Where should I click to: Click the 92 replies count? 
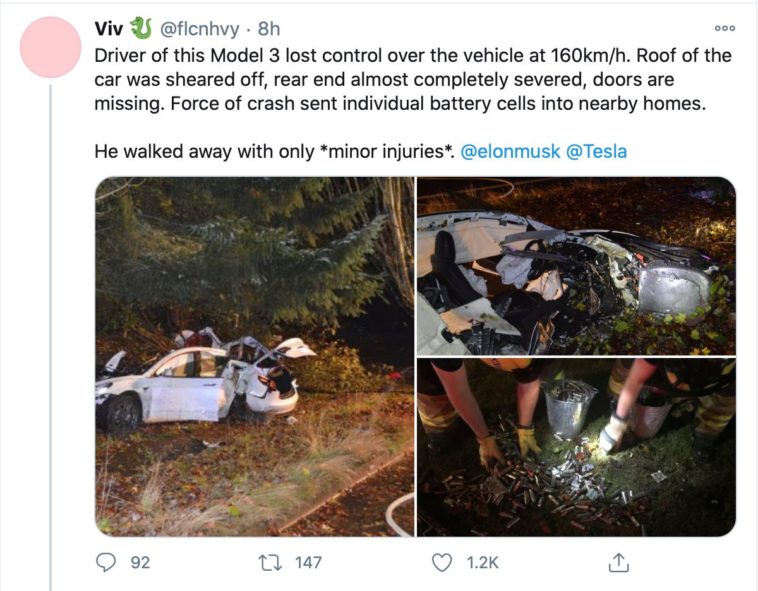point(140,562)
